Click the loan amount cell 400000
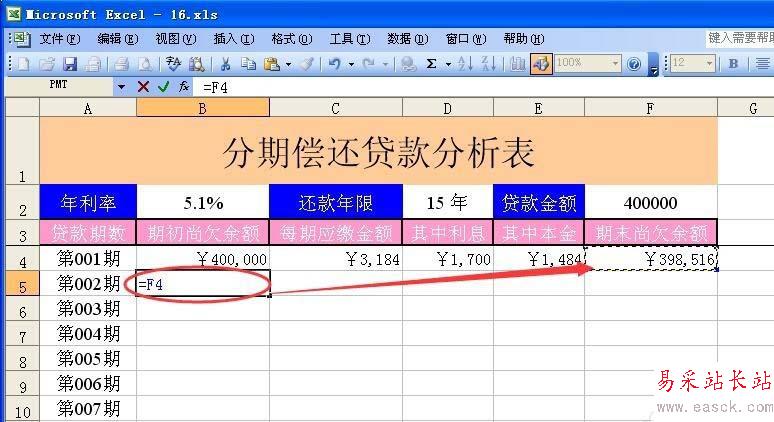Image resolution: width=774 pixels, height=422 pixels. point(651,202)
